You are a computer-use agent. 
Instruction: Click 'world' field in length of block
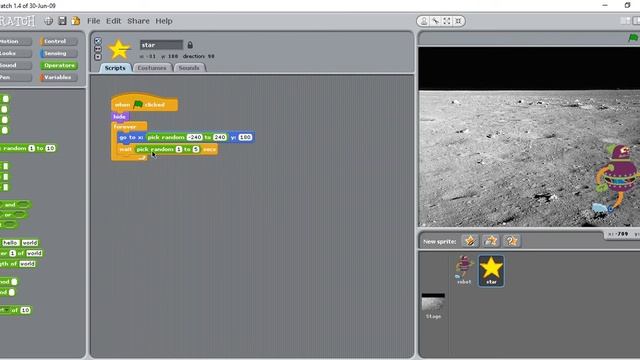27,264
